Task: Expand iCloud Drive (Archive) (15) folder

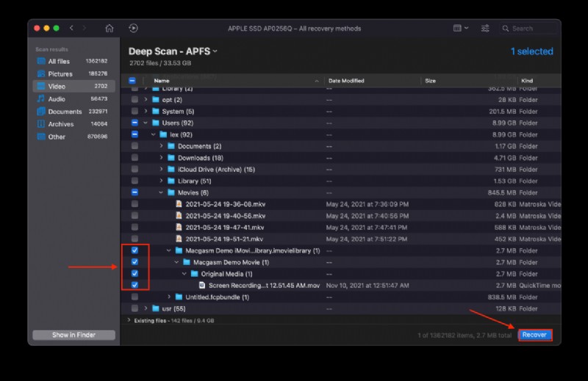Action: click(162, 170)
